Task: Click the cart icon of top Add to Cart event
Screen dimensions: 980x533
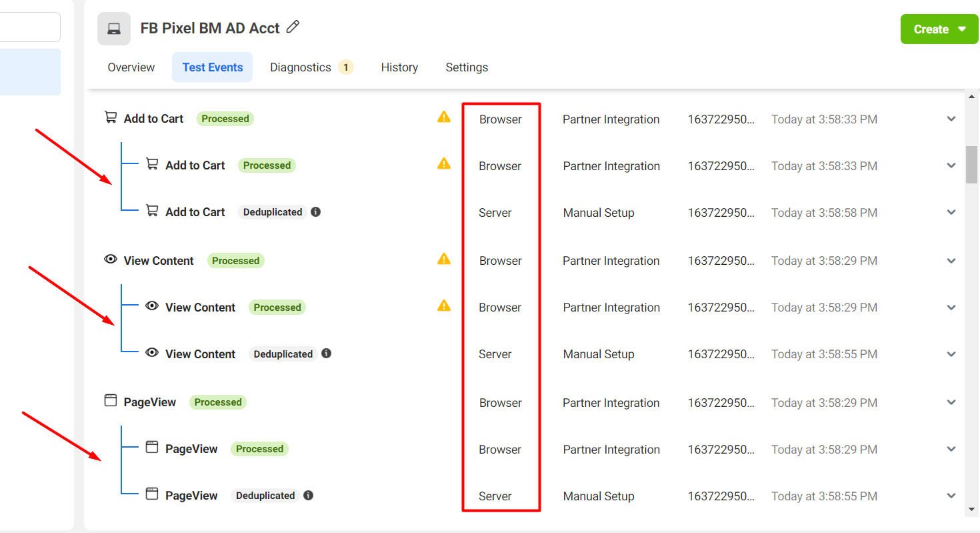Action: click(111, 117)
